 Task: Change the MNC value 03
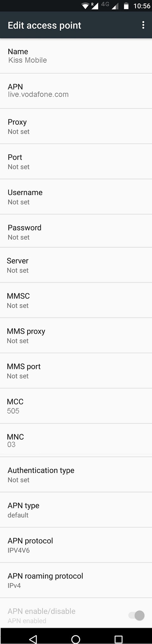76,440
